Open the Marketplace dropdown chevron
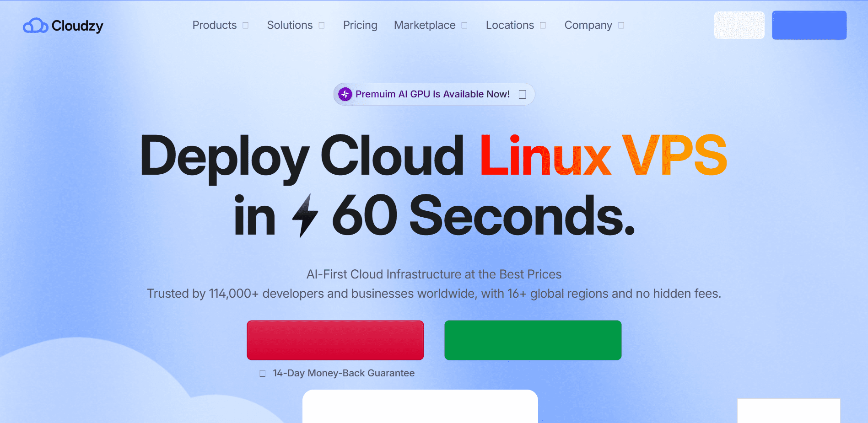Viewport: 868px width, 423px height. [x=464, y=25]
